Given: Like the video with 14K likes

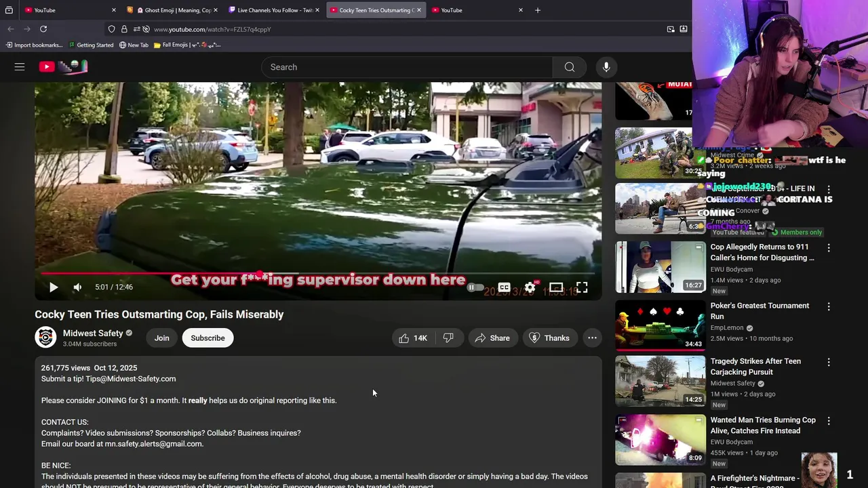Looking at the screenshot, I should coord(413,338).
